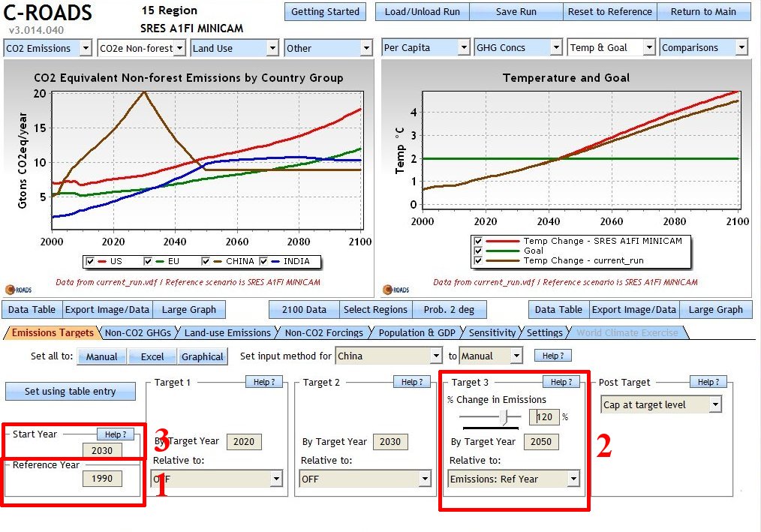Screen dimensions: 761x532
Task: Switch to the Emissions Targets tab
Action: tap(53, 332)
